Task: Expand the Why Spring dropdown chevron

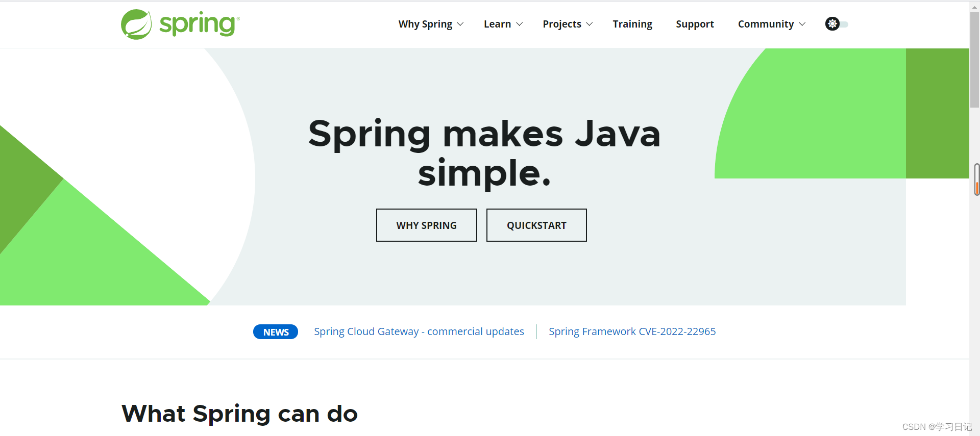Action: click(460, 24)
